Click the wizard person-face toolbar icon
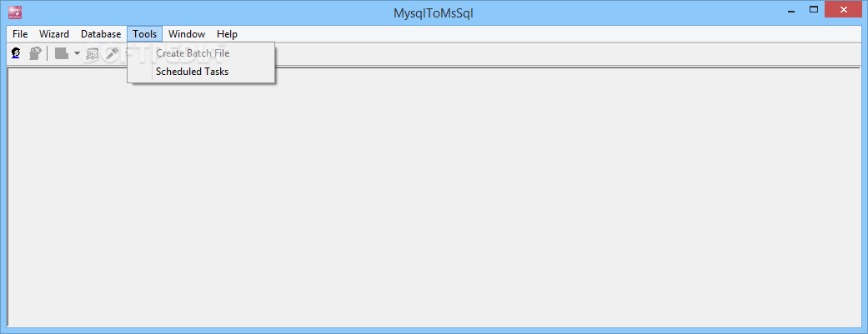This screenshot has height=334, width=868. [17, 53]
